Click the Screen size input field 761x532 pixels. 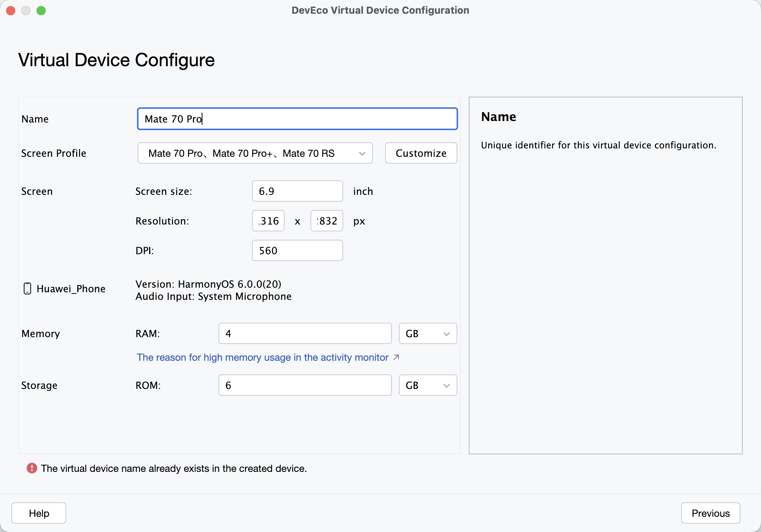pos(297,191)
